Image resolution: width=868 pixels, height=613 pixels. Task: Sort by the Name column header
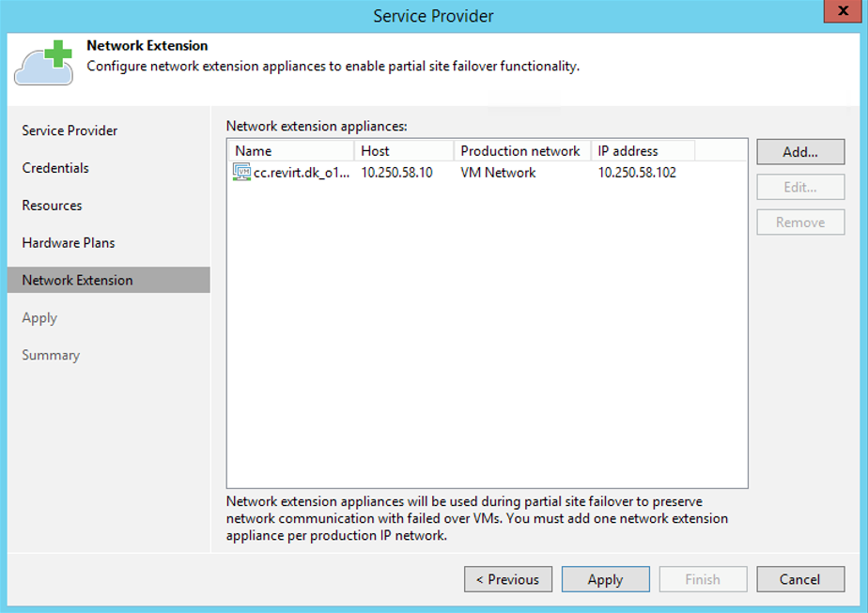[291, 151]
